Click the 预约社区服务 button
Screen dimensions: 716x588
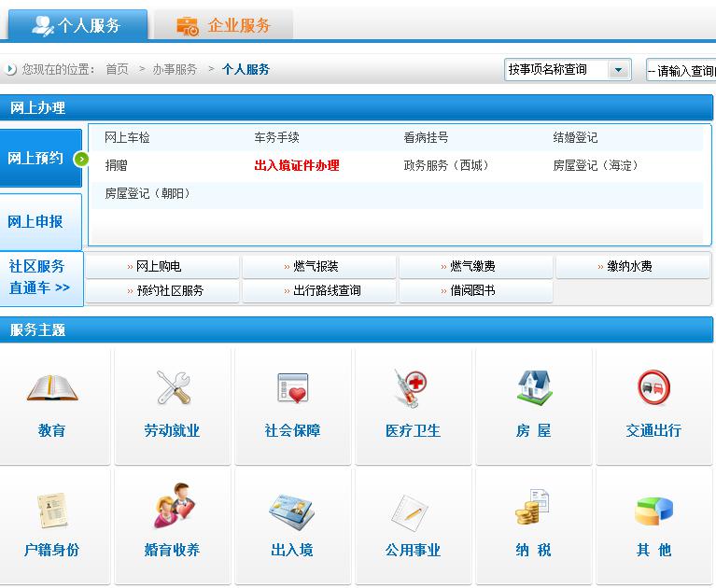click(x=162, y=291)
